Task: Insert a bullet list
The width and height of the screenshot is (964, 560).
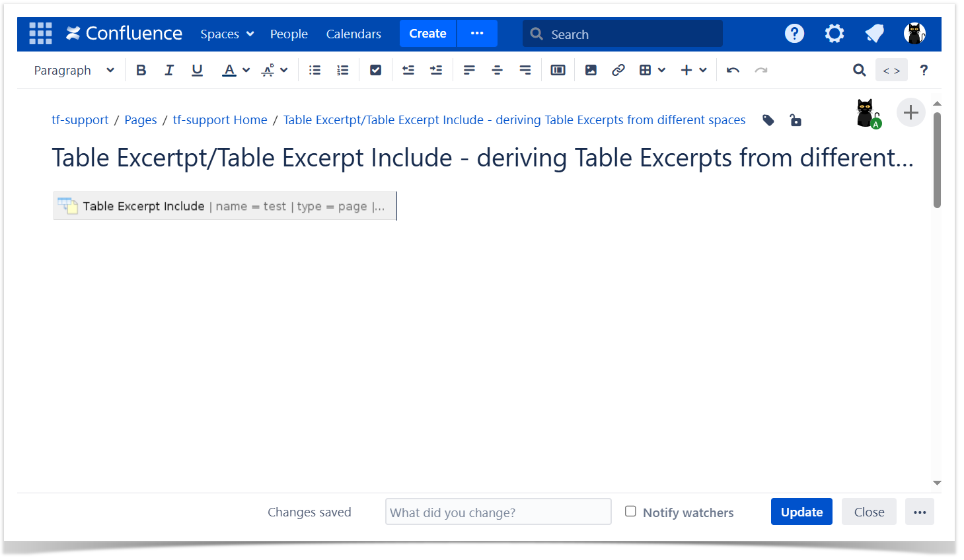Action: [315, 70]
